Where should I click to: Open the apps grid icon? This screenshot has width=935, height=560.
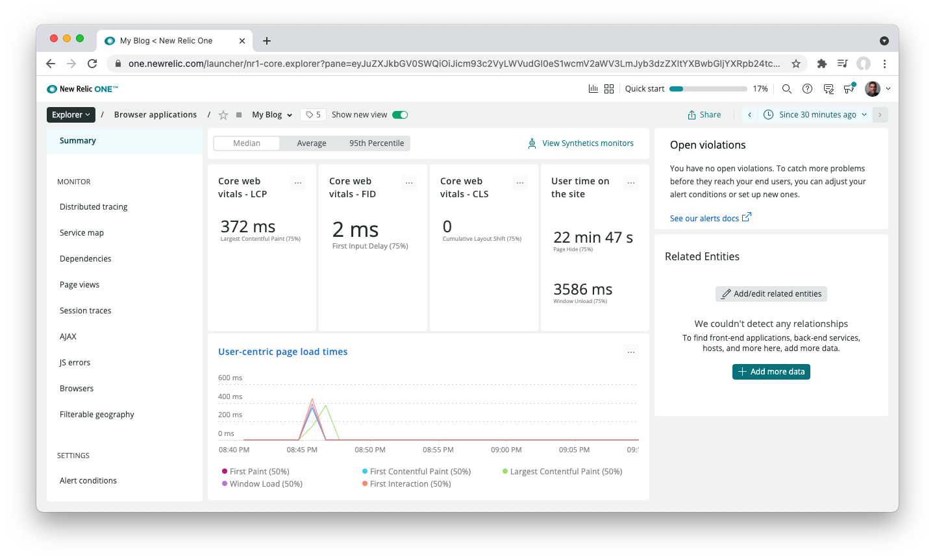(609, 89)
